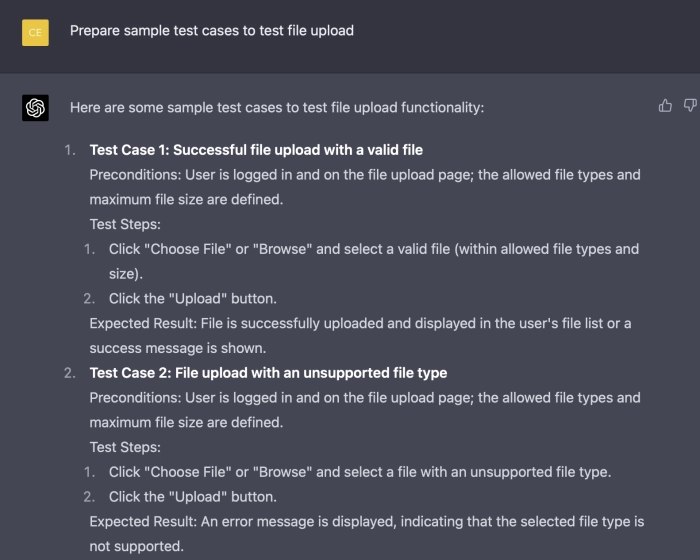Click Expected Result "An error message is displayed" text
The height and width of the screenshot is (560, 700).
366,521
